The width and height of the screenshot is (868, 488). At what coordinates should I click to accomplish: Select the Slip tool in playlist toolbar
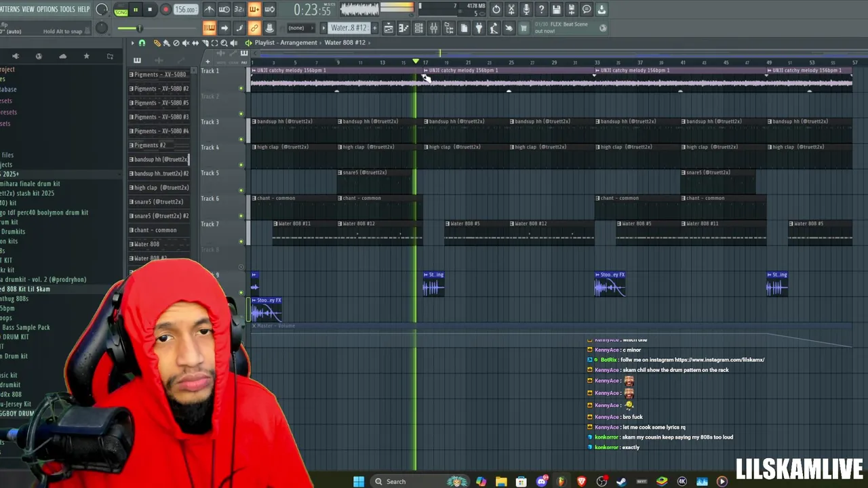pyautogui.click(x=195, y=43)
